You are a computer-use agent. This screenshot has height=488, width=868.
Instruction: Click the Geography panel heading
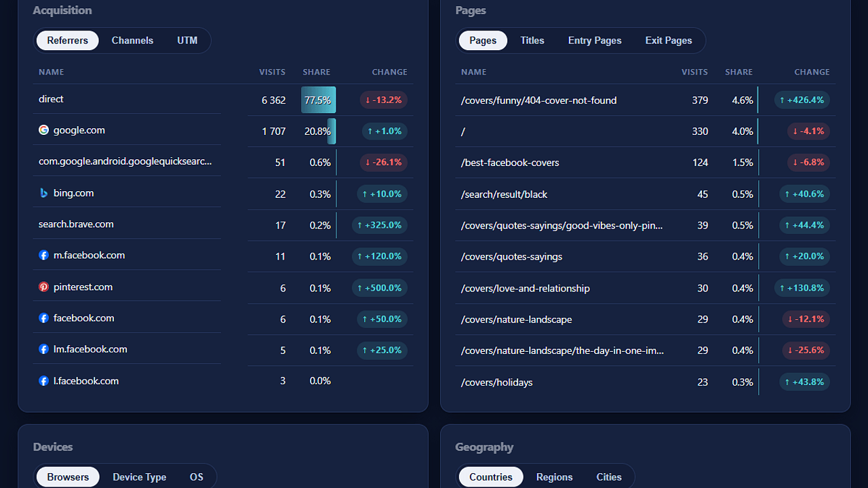(x=484, y=447)
